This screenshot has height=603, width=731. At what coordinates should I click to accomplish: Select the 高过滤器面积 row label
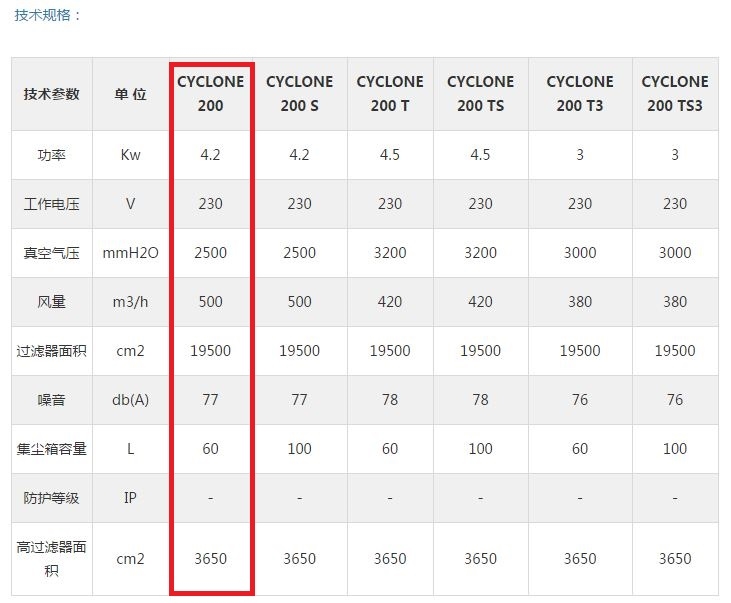point(52,558)
